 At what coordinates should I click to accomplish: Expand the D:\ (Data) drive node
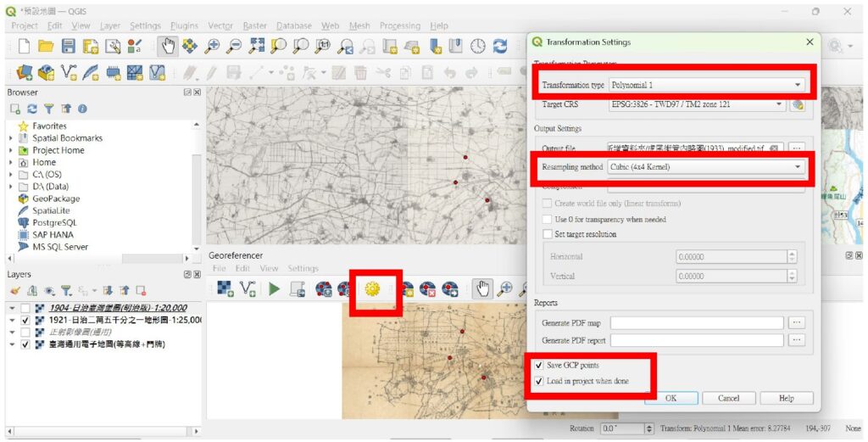click(x=11, y=187)
